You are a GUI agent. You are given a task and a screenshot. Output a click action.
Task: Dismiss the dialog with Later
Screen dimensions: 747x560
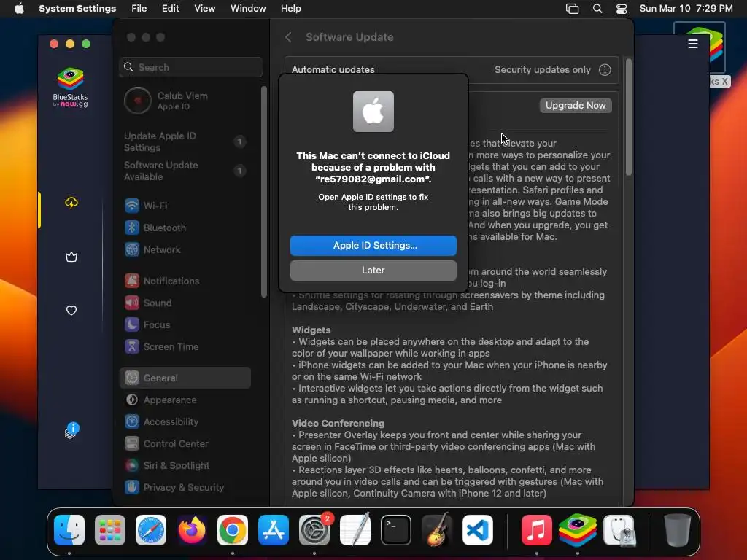click(x=373, y=271)
